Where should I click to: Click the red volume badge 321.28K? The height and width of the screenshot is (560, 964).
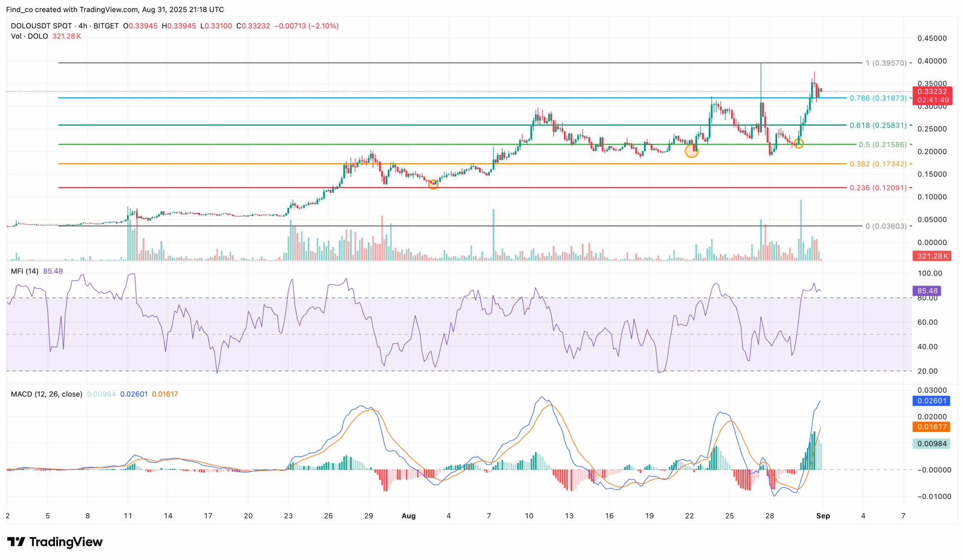tap(932, 256)
